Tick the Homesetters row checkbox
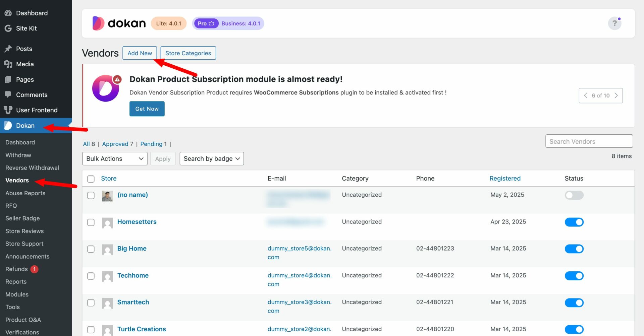The height and width of the screenshot is (336, 644). click(91, 222)
